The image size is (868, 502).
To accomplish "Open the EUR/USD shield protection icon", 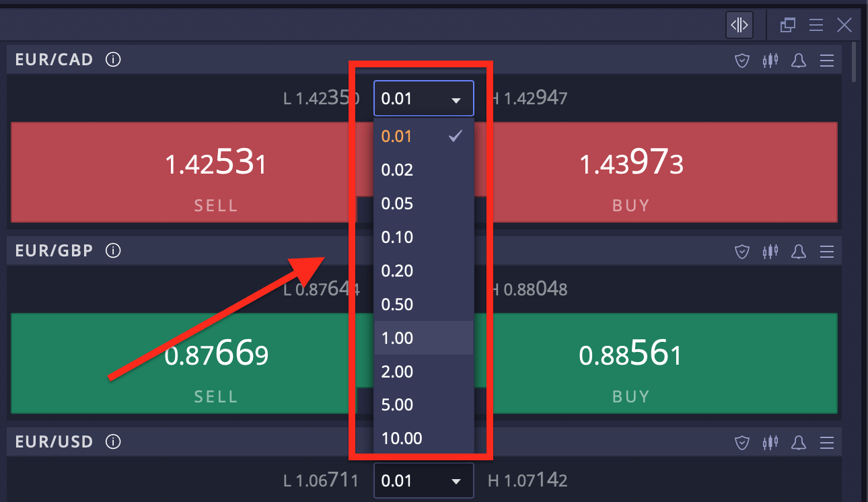I will 742,442.
